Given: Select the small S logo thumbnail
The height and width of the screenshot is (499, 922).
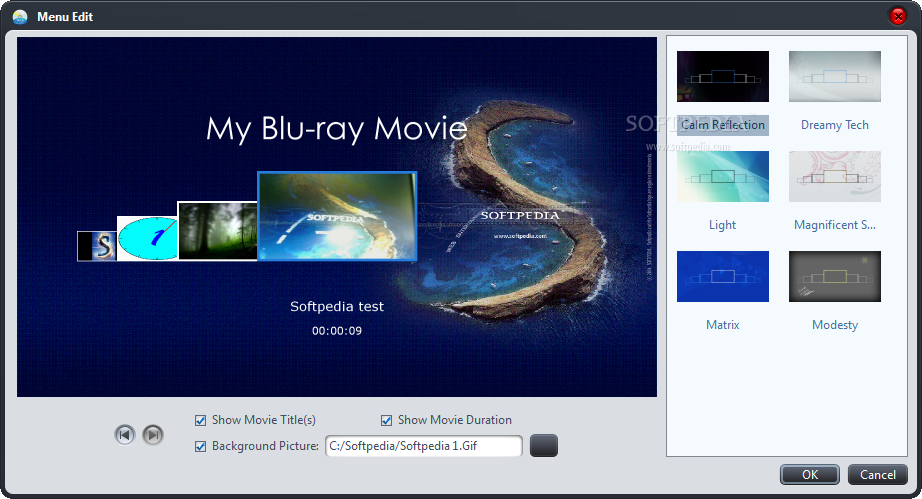Looking at the screenshot, I should 97,246.
